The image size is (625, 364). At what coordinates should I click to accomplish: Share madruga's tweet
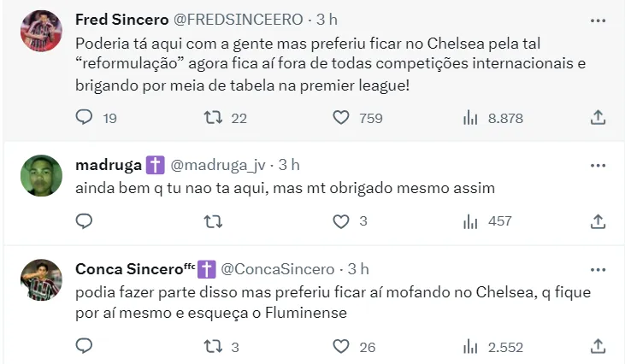(598, 221)
